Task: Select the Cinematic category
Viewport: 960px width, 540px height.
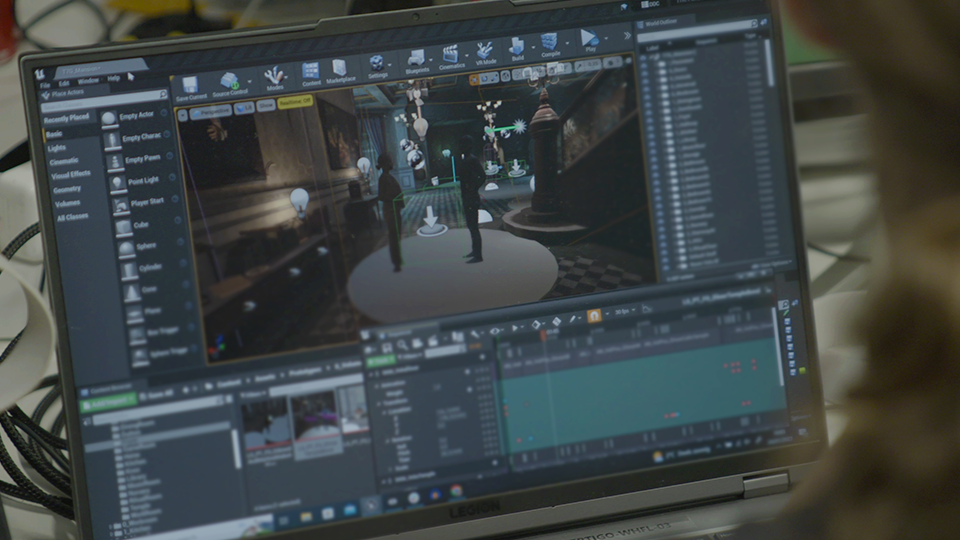Action: click(x=64, y=162)
